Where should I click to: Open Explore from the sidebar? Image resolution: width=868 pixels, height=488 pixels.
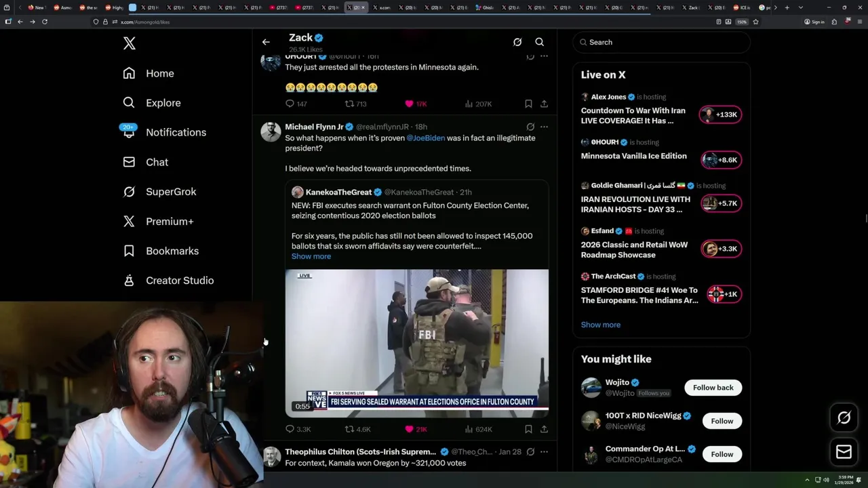point(152,103)
